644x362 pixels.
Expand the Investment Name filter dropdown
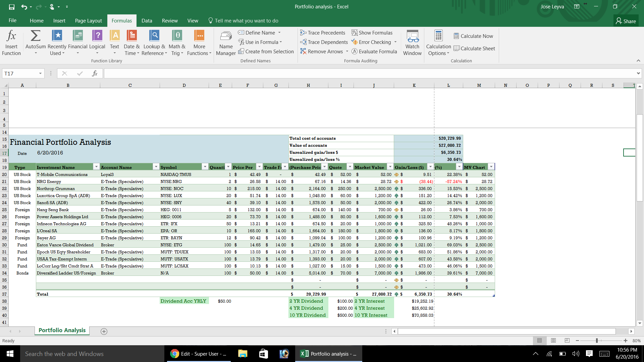[96, 167]
